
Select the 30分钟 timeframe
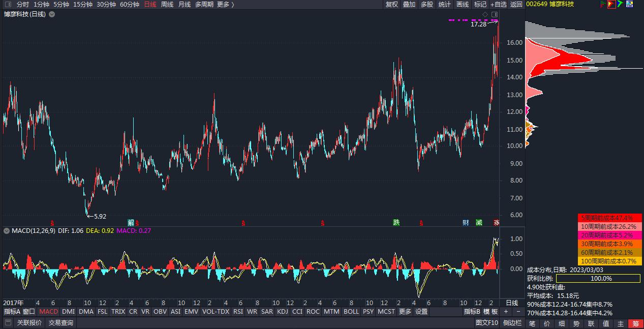pos(106,5)
